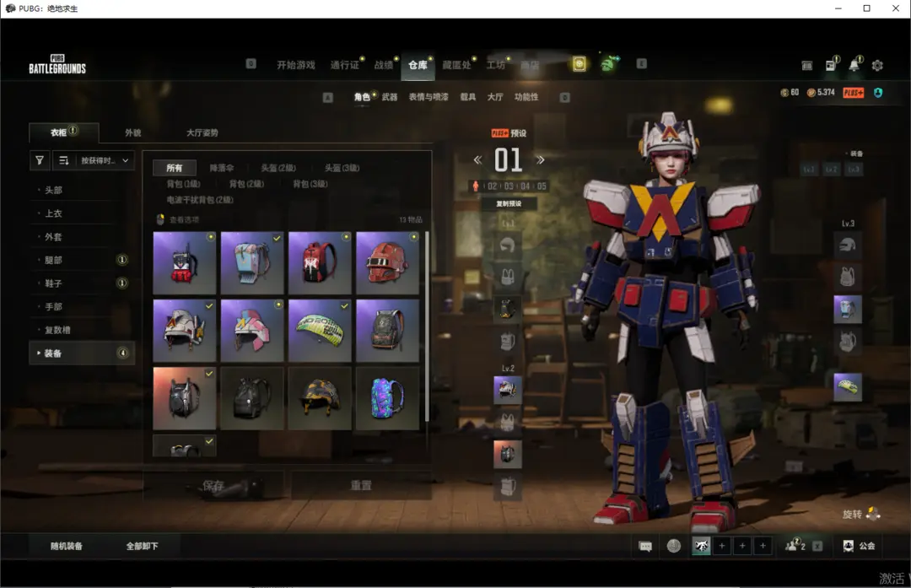This screenshot has width=911, height=588.
Task: Open the chat bubble icon in bottom bar
Action: [645, 546]
